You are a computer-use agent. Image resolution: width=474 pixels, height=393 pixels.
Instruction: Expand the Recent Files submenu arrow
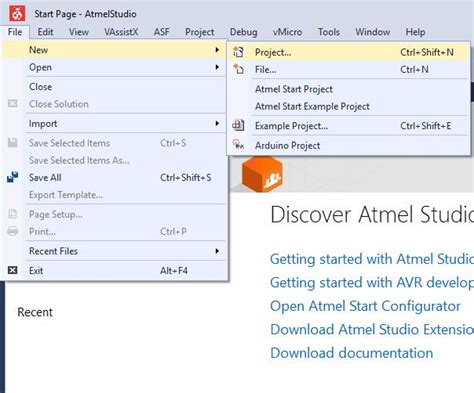(217, 251)
